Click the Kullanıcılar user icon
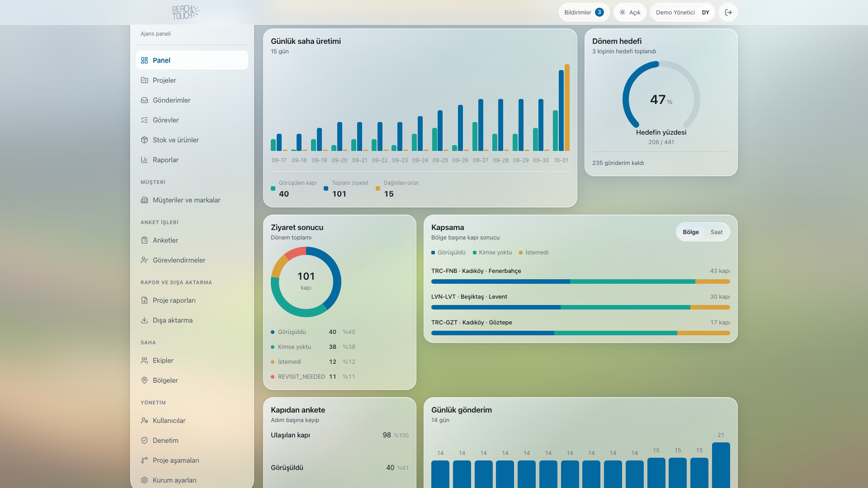The width and height of the screenshot is (868, 488). pyautogui.click(x=144, y=420)
